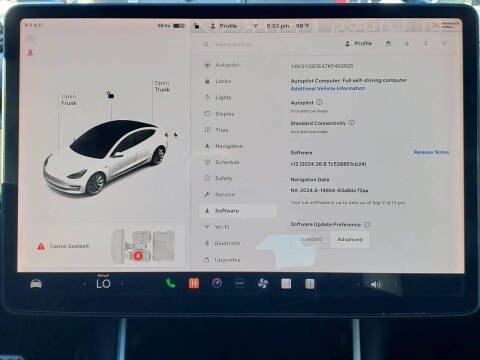Tap the 96°F outside temperature
Image resolution: width=480 pixels, height=360 pixels.
[302, 26]
